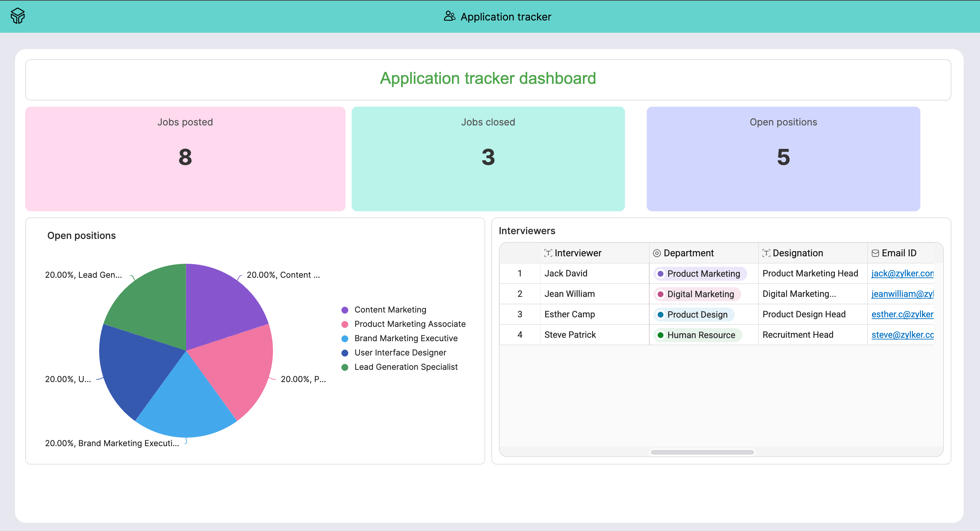
Task: Toggle Content Marketing legend dot
Action: coord(345,310)
